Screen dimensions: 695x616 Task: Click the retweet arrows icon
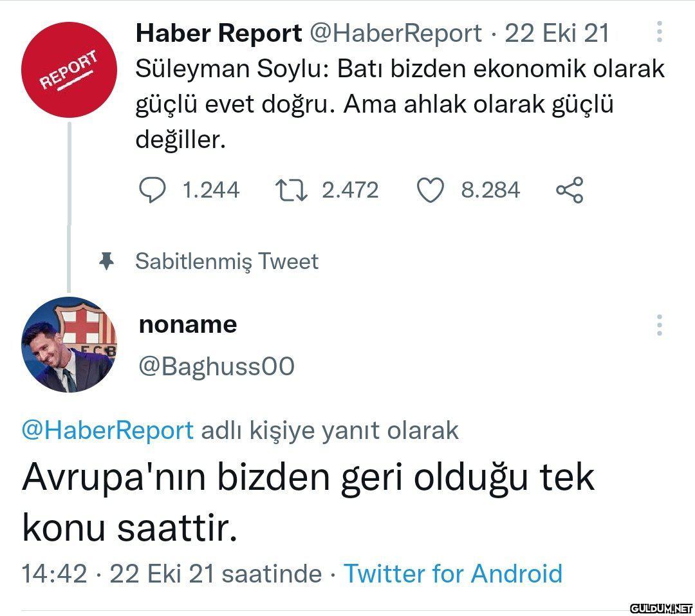pos(292,190)
